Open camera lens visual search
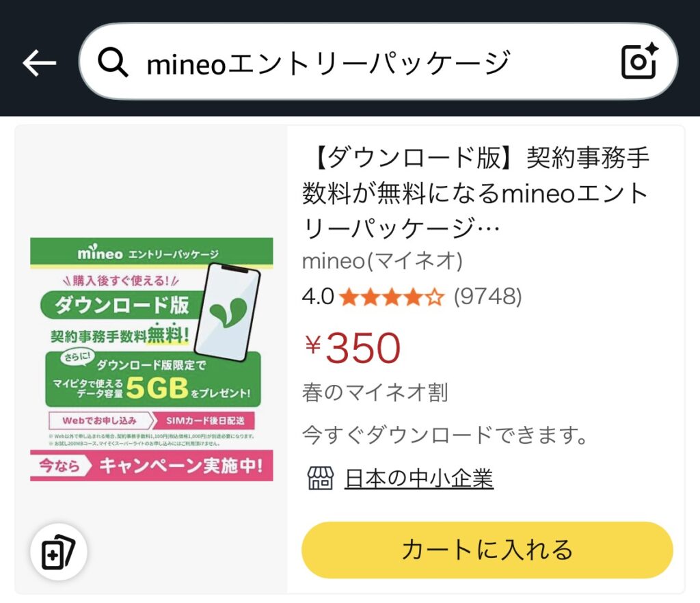Screen dimensions: 700x603 click(640, 62)
